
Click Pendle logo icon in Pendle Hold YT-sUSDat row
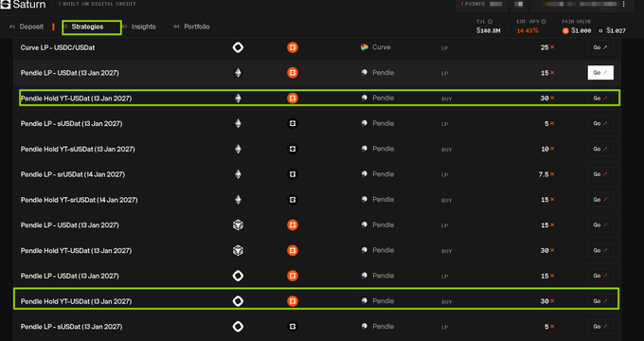pyautogui.click(x=365, y=149)
